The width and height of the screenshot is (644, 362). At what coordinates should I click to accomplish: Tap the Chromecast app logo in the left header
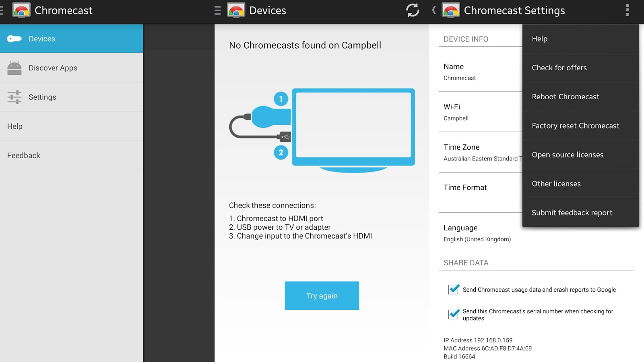point(21,10)
